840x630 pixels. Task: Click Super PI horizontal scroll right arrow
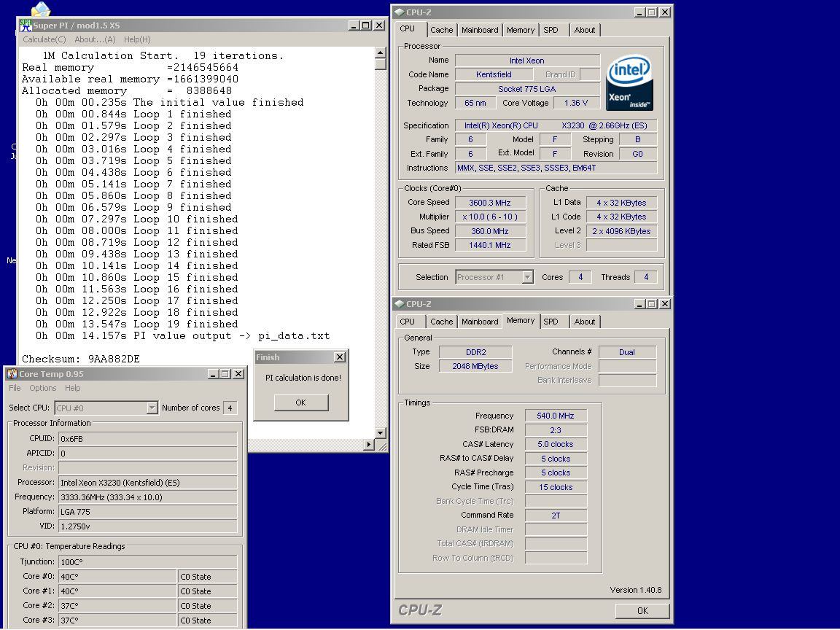368,444
